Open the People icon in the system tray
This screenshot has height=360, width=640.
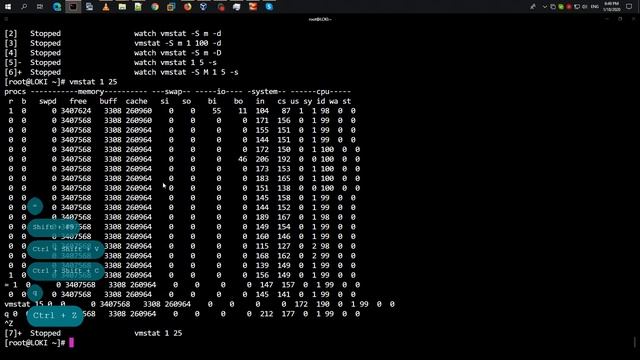coord(533,7)
